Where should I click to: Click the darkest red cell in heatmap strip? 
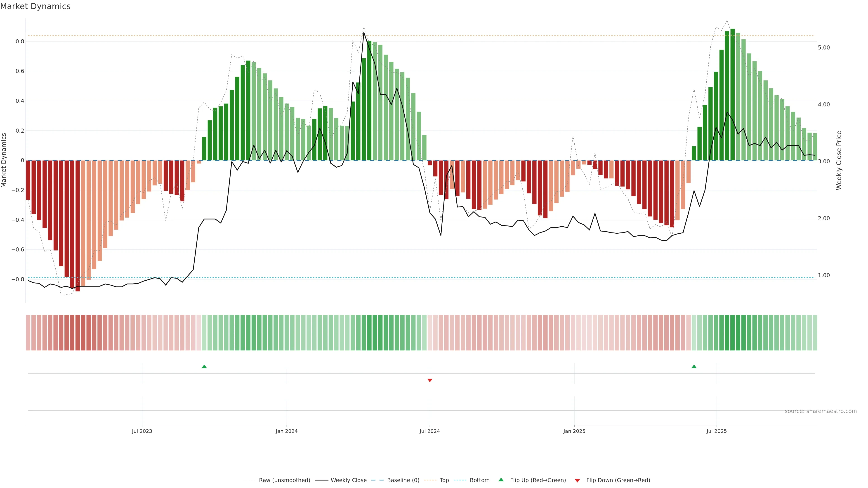pyautogui.click(x=78, y=333)
